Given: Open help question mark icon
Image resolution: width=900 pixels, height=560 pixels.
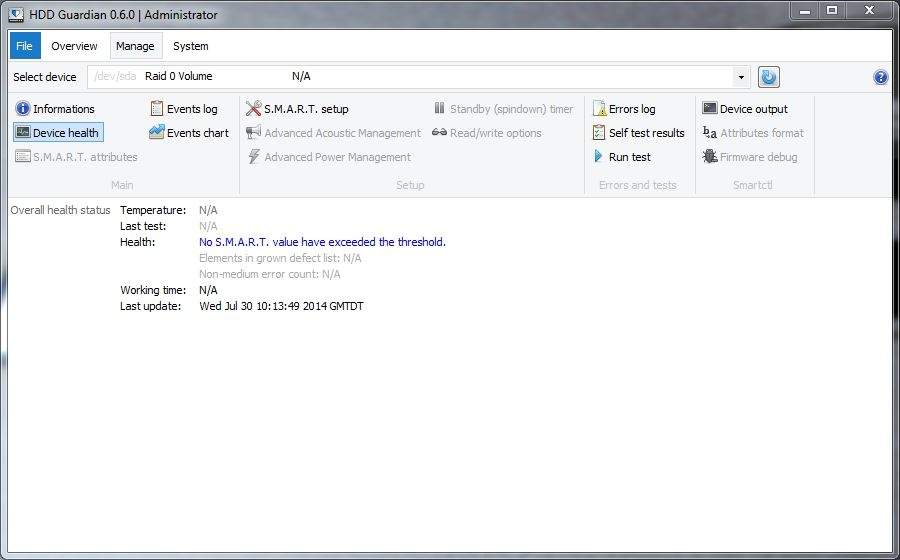Looking at the screenshot, I should (x=880, y=77).
